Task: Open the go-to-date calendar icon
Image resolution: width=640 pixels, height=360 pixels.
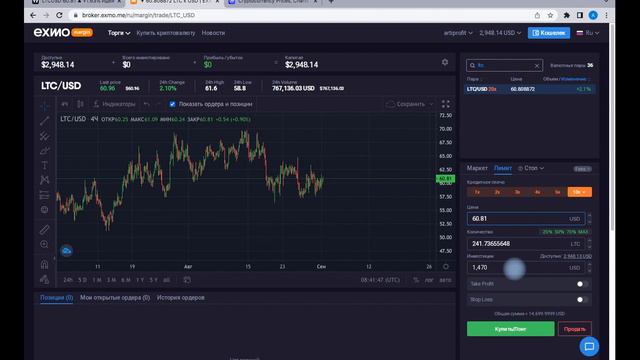Action: tap(187, 280)
